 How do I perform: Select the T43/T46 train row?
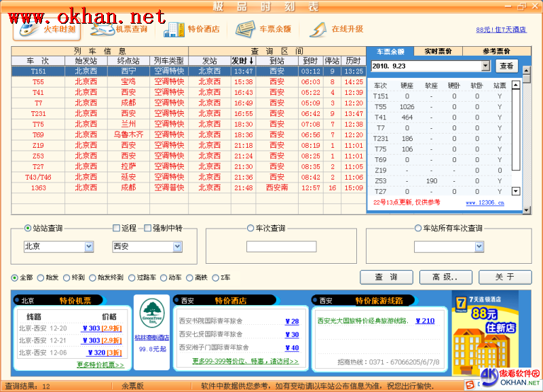[x=189, y=177]
